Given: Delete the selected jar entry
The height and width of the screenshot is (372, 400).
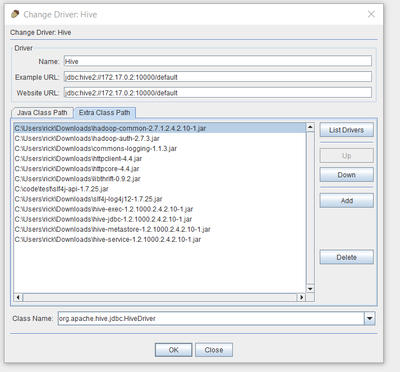Looking at the screenshot, I should [x=346, y=257].
